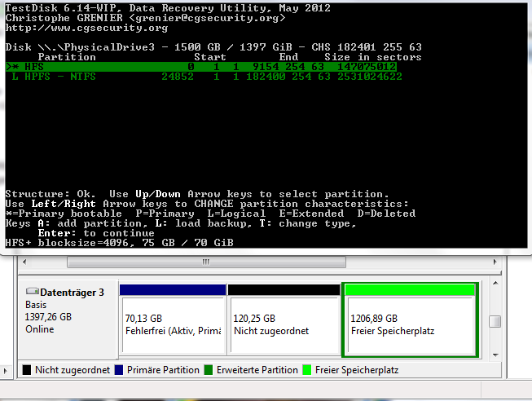Click the Datenträger 3 disk drive icon
The width and height of the screenshot is (532, 401).
coord(33,291)
